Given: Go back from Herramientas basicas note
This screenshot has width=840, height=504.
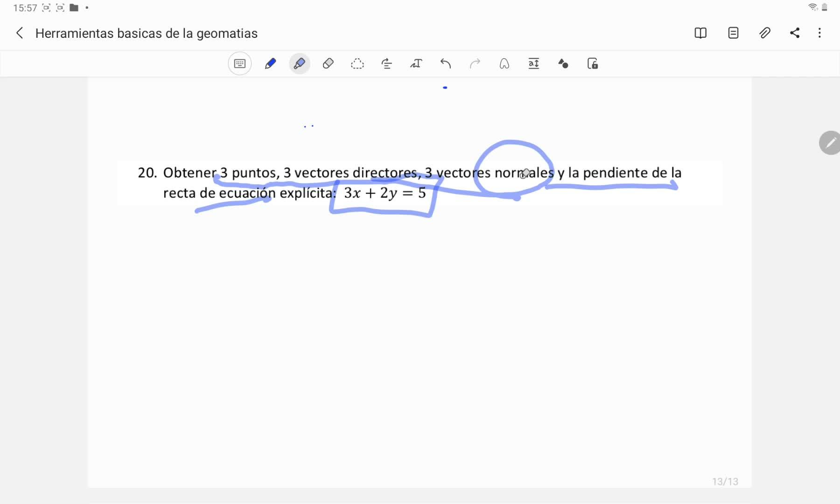Looking at the screenshot, I should coord(20,33).
